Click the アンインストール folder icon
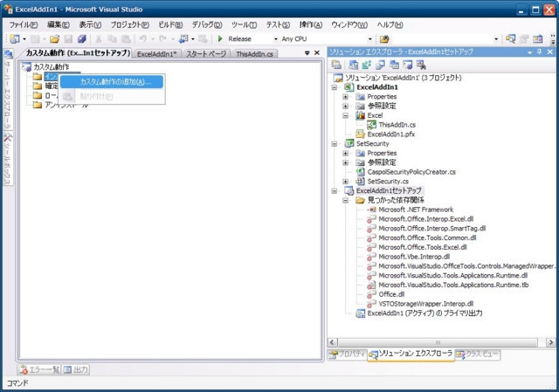This screenshot has width=559, height=392. [38, 105]
